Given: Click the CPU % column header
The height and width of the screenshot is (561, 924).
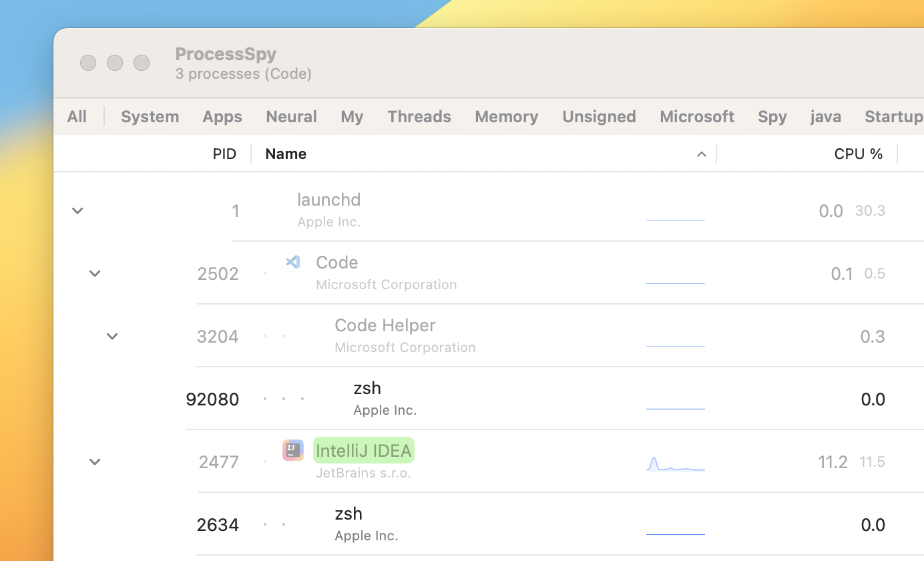Looking at the screenshot, I should (859, 154).
